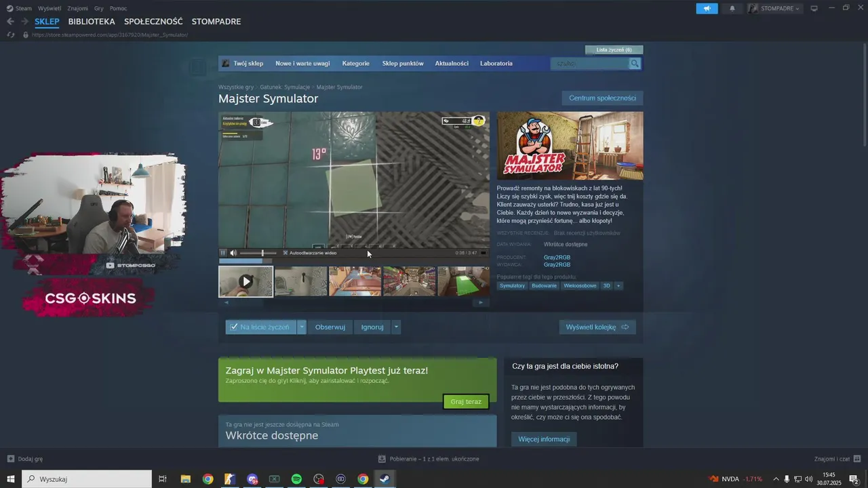Open producent Gray2RGB link
This screenshot has height=488, width=868.
557,258
